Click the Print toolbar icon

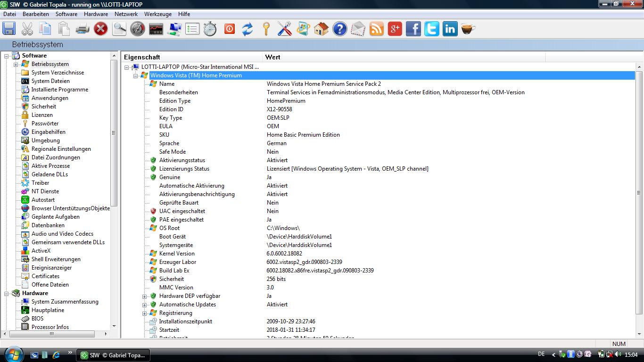83,29
